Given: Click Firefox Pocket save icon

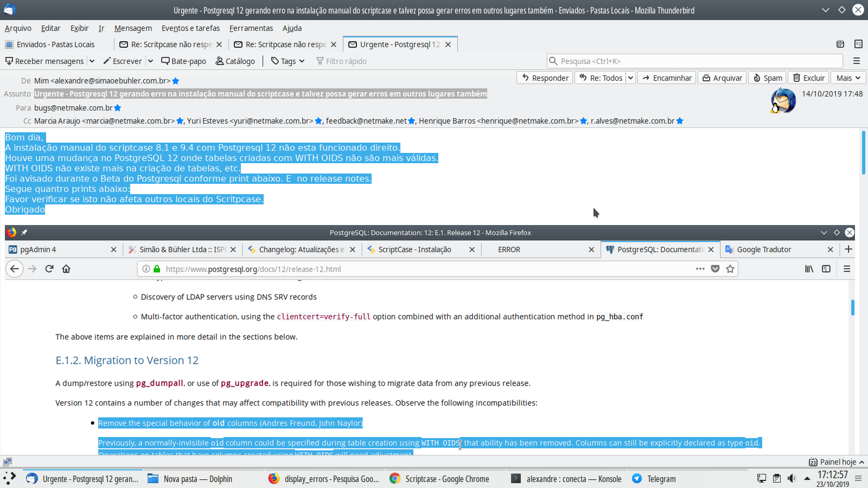Looking at the screenshot, I should click(x=715, y=269).
